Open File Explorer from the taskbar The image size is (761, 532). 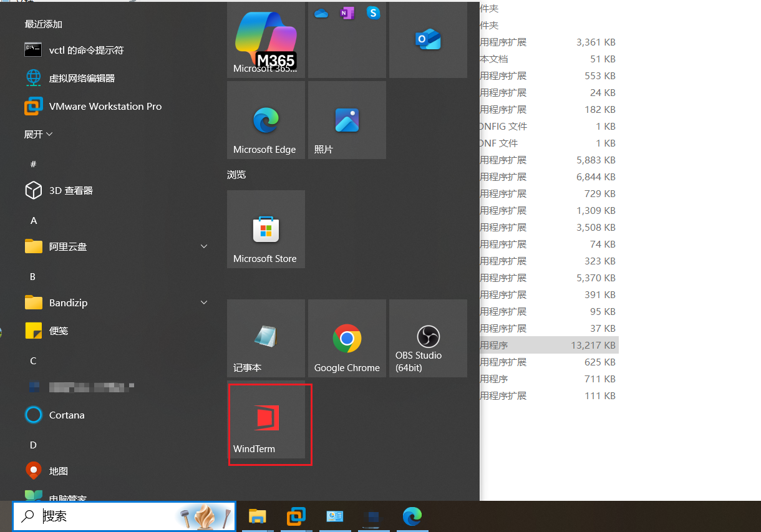(x=257, y=516)
